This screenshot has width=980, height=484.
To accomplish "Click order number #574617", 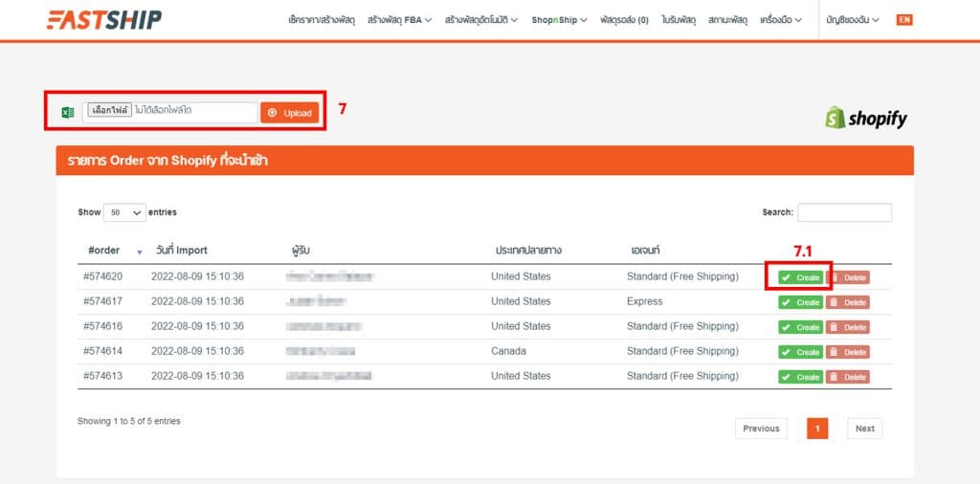I will click(103, 301).
